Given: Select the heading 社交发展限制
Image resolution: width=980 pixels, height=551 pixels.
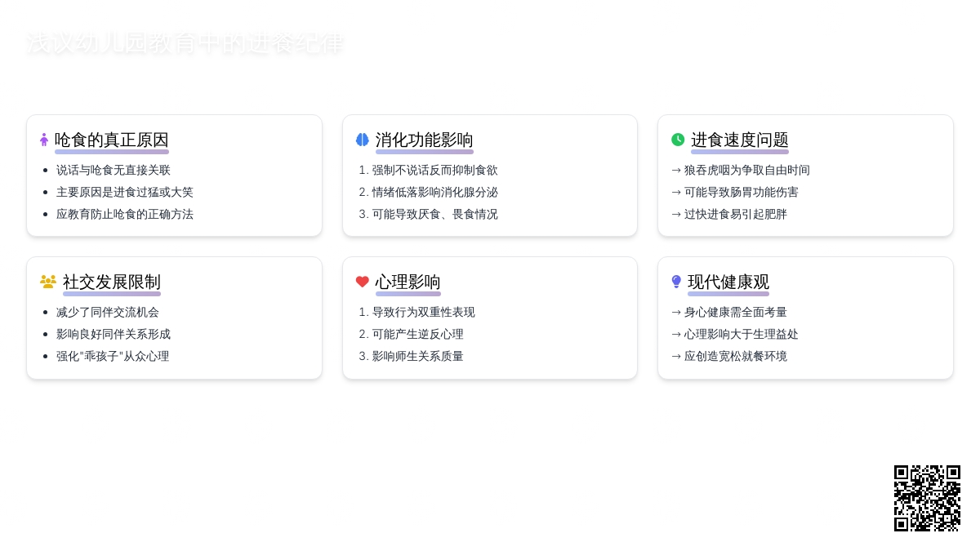Looking at the screenshot, I should point(112,282).
